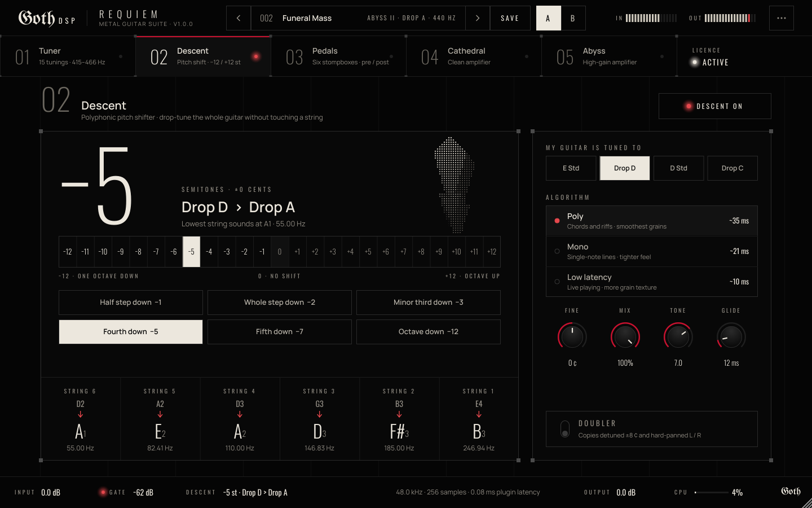This screenshot has width=812, height=508.
Task: Click the Fine knob
Action: point(572,336)
